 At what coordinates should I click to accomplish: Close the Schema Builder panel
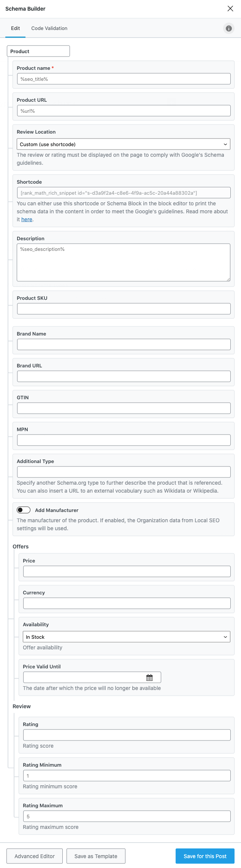(x=230, y=9)
